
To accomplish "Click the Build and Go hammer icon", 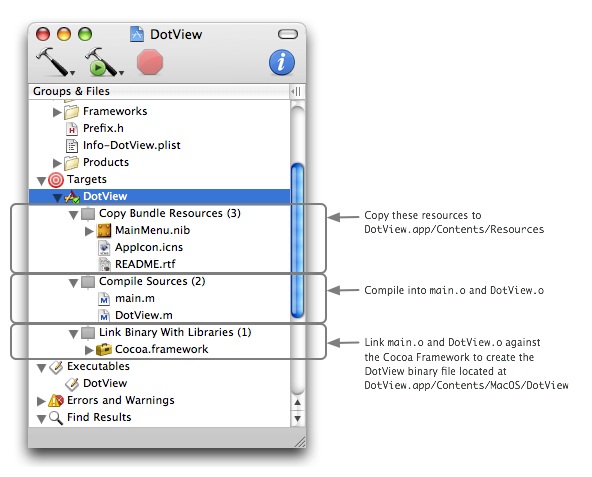I will click(101, 62).
